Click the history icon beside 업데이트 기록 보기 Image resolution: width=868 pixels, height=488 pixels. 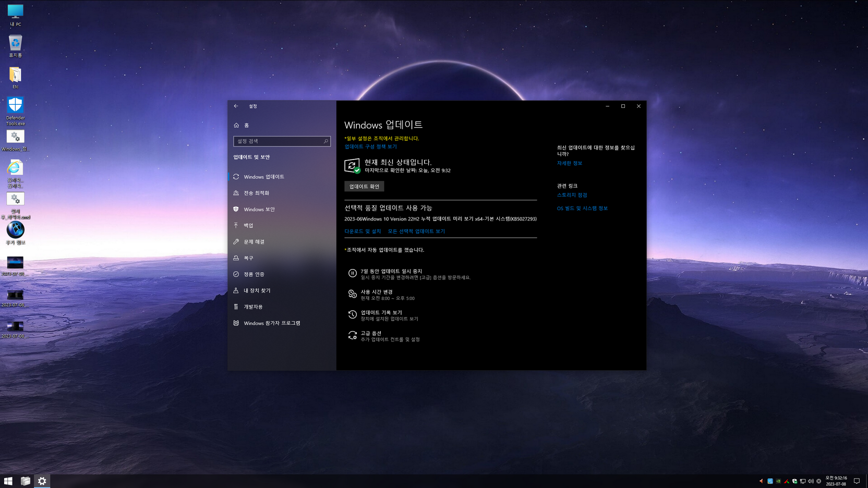click(353, 314)
